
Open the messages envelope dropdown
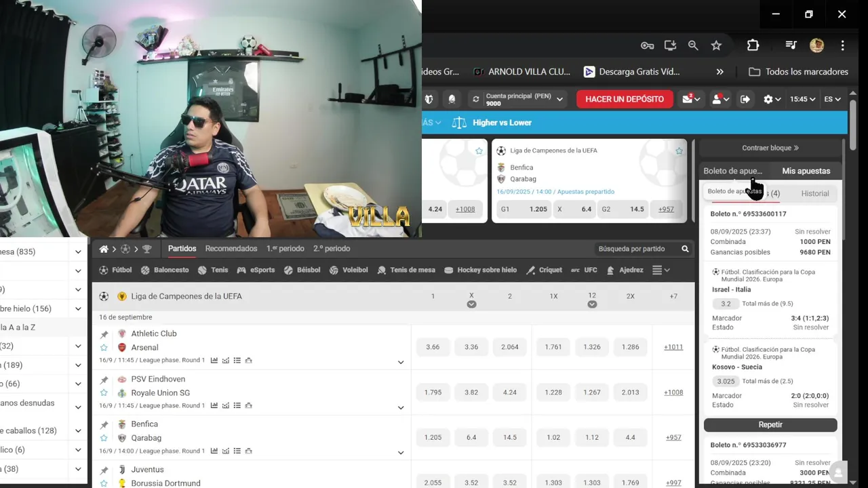pyautogui.click(x=691, y=99)
